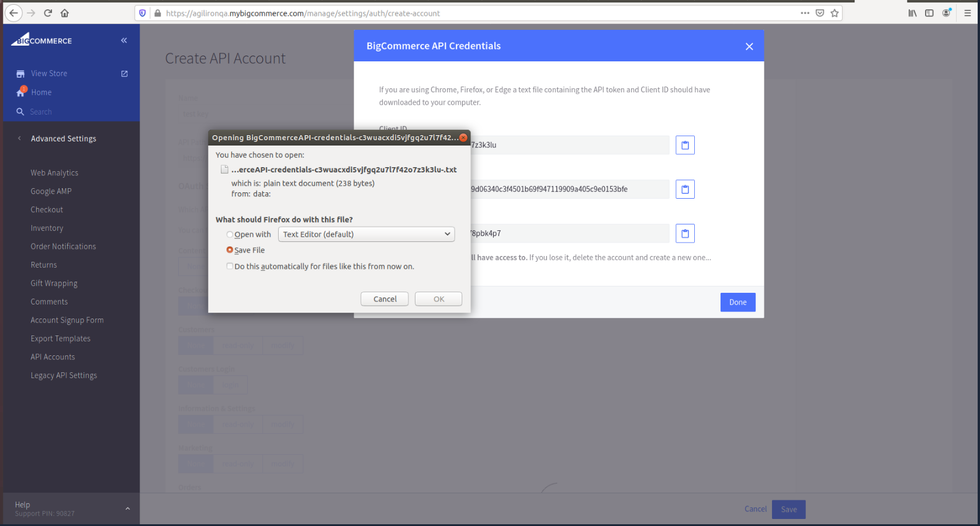Open the Firefox account icon

946,13
